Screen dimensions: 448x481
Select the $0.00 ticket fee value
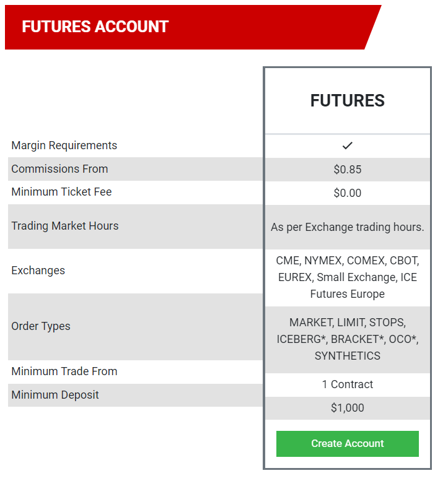pyautogui.click(x=347, y=193)
